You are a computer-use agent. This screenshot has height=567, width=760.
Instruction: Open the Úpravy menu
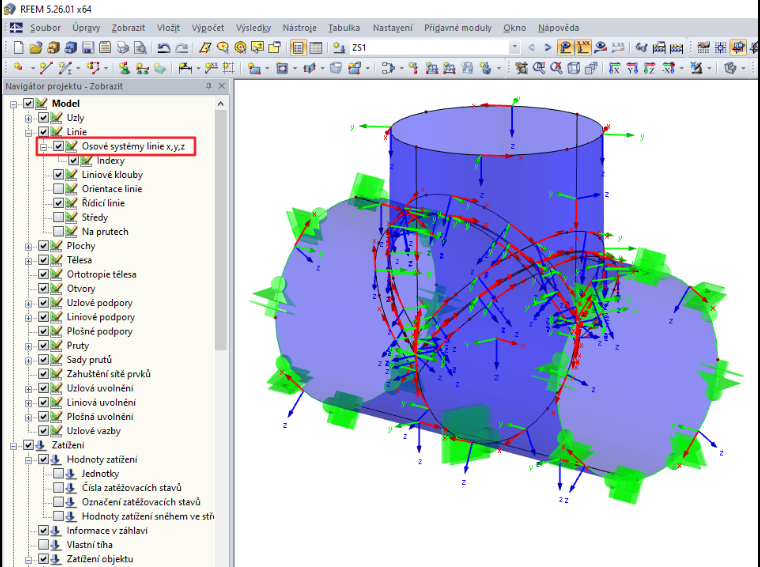click(x=86, y=28)
